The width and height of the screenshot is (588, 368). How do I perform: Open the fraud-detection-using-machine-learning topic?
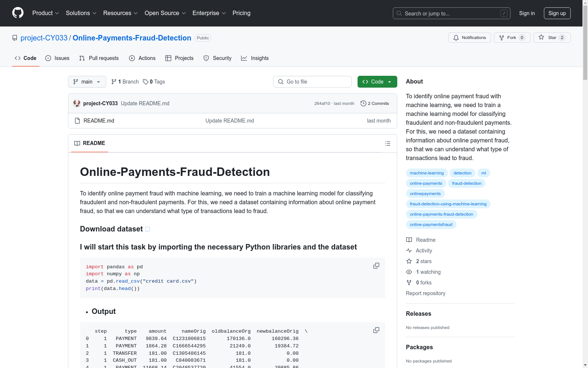pos(448,204)
